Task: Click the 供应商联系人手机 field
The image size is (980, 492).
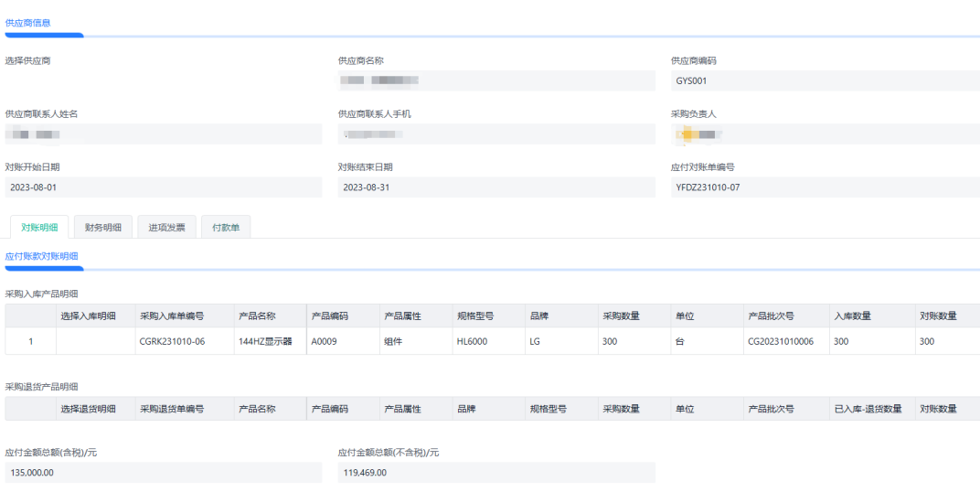Action: click(495, 134)
